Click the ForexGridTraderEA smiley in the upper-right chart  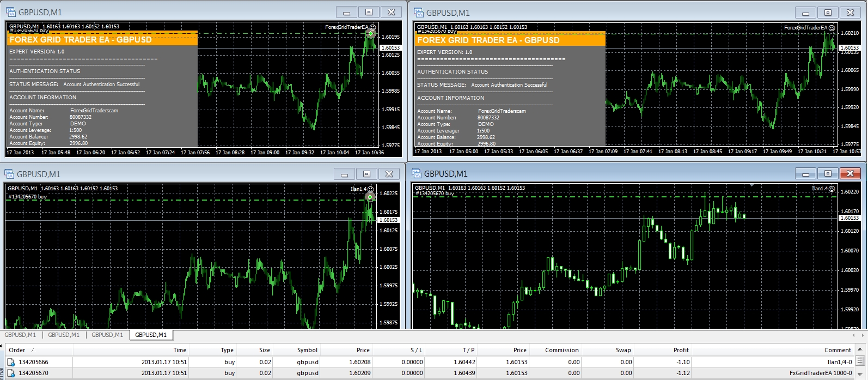pos(832,27)
